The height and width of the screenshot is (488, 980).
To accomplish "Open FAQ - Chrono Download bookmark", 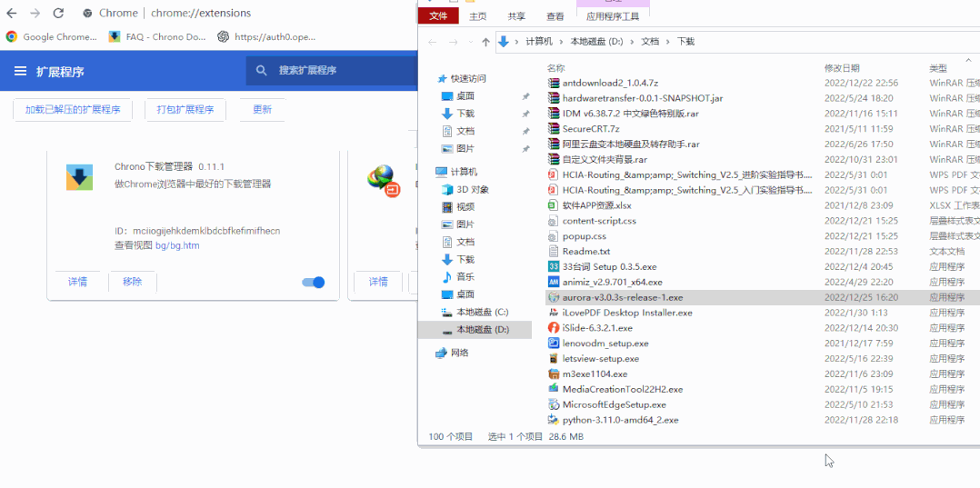I will [157, 37].
